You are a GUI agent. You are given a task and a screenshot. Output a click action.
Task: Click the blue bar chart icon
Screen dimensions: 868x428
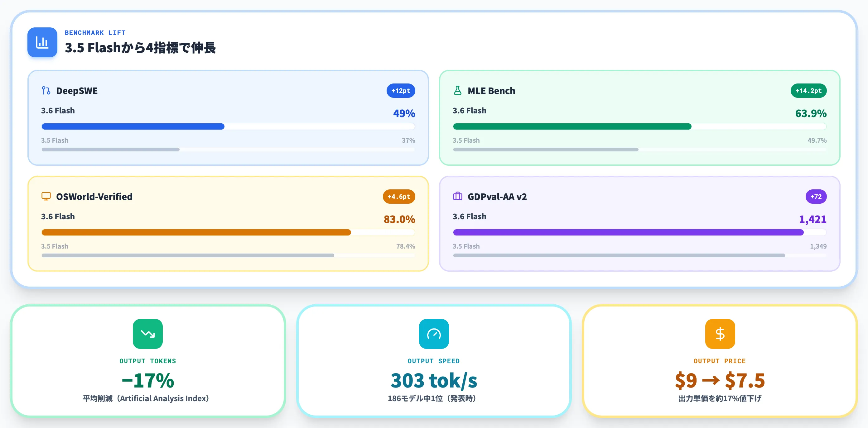(x=42, y=42)
